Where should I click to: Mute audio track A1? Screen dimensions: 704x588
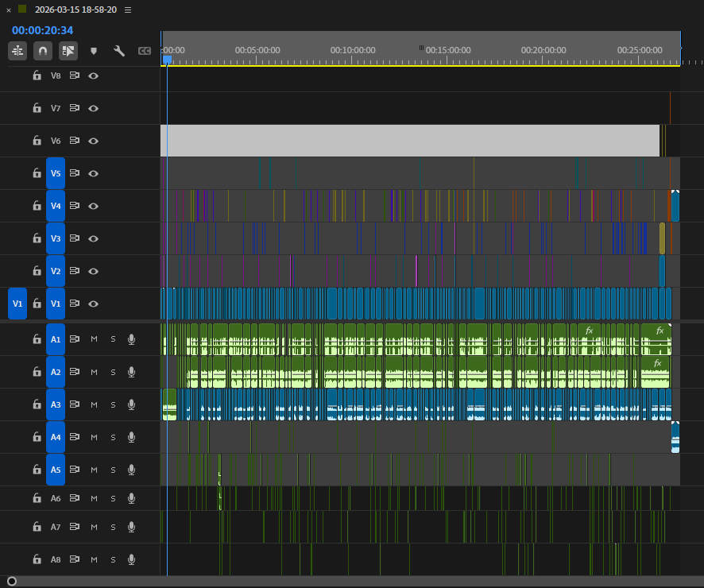click(x=94, y=339)
